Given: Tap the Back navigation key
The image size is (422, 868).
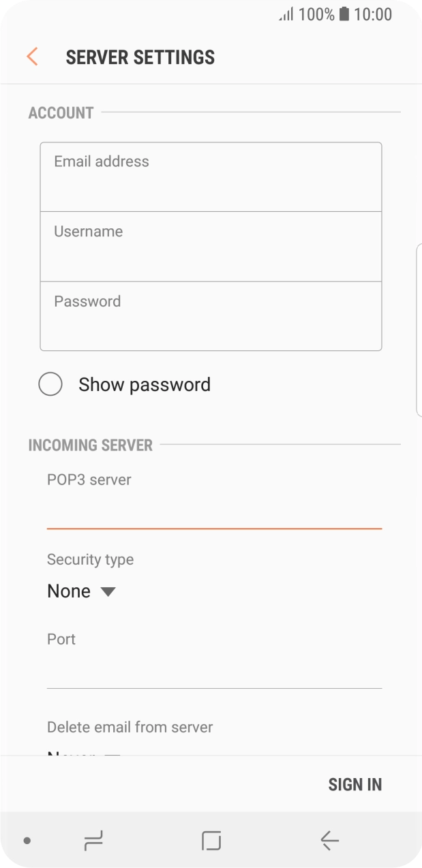Looking at the screenshot, I should click(x=329, y=841).
